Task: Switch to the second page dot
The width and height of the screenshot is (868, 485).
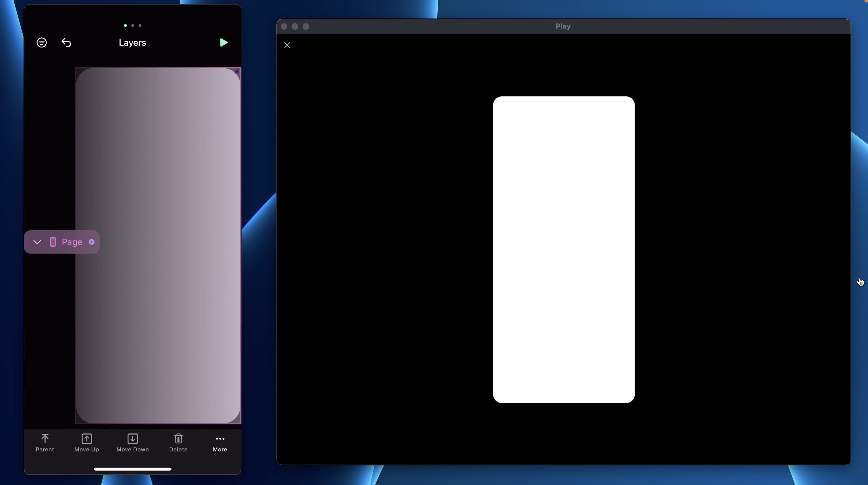Action: 133,26
